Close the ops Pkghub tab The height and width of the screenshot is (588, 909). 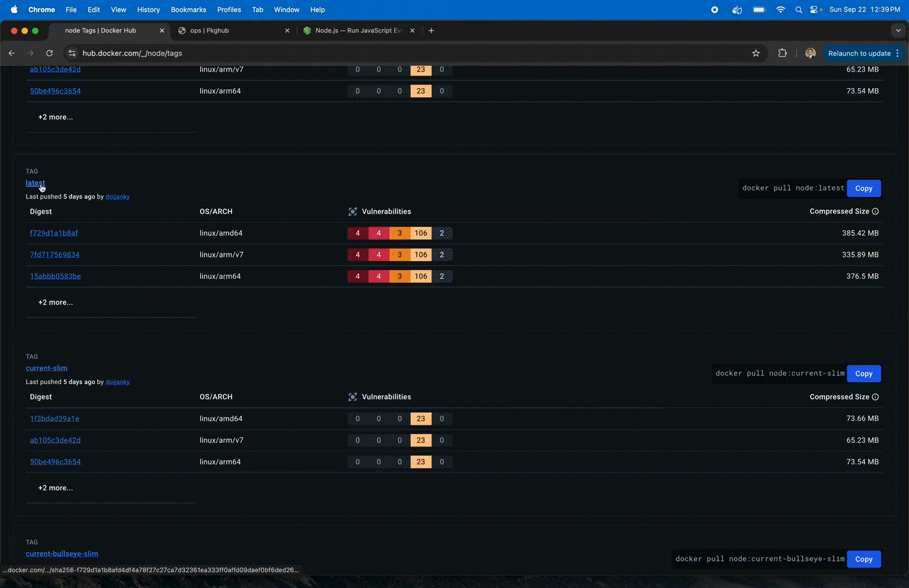[287, 30]
